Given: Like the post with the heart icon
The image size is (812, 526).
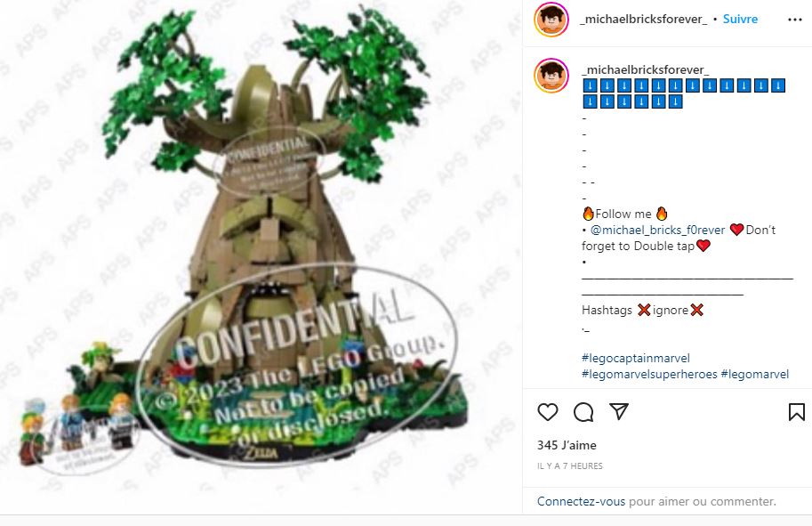Looking at the screenshot, I should [x=547, y=412].
